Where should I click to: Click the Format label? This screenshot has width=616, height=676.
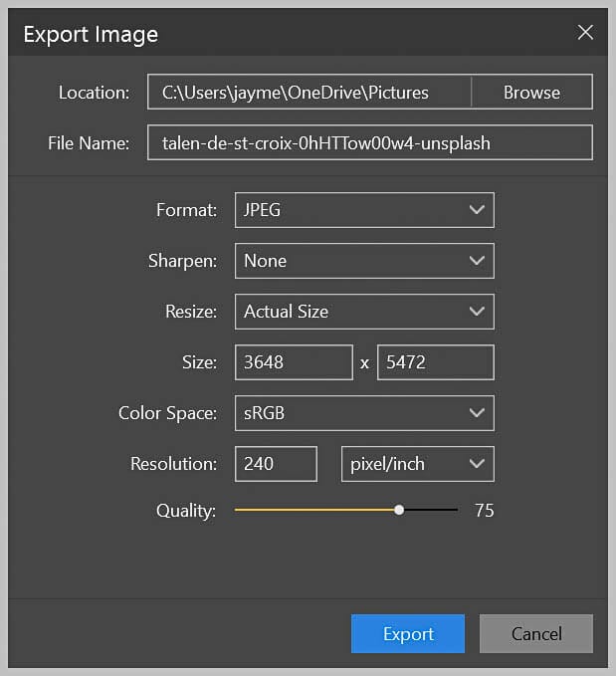point(187,210)
